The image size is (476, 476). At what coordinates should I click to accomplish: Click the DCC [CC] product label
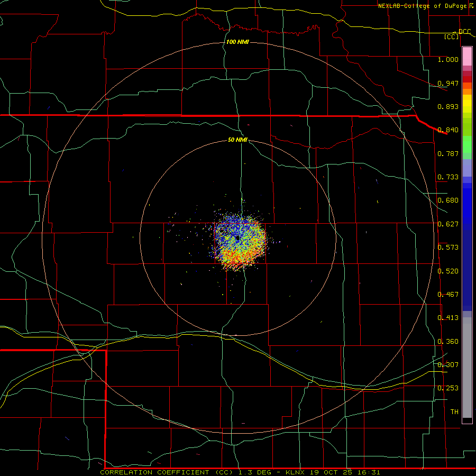(457, 34)
